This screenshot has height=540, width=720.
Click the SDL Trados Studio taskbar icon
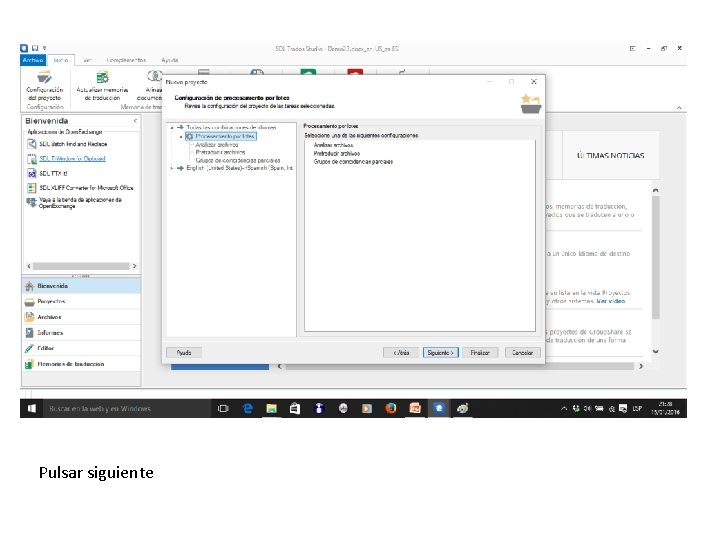click(439, 408)
